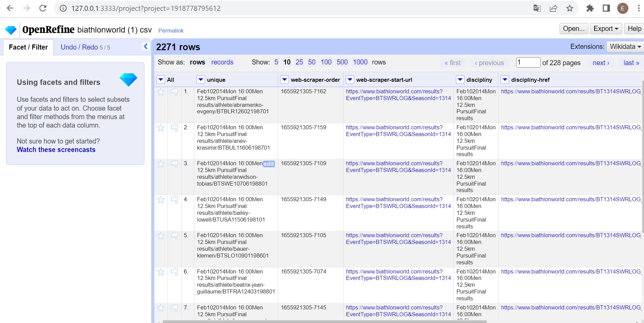The width and height of the screenshot is (644, 323).
Task: Flag row 4 in the data grid
Action: pyautogui.click(x=174, y=200)
